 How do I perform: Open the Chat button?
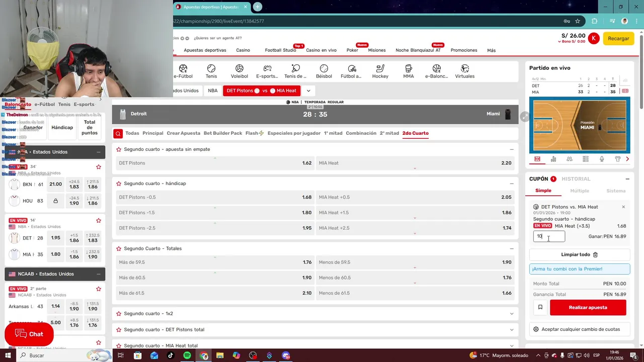click(x=29, y=334)
